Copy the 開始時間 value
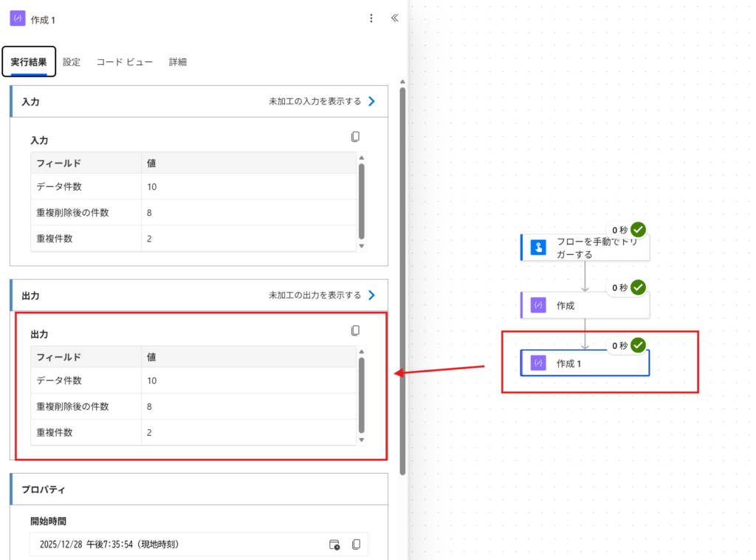Viewport: 756px width, 560px height. pos(356,544)
